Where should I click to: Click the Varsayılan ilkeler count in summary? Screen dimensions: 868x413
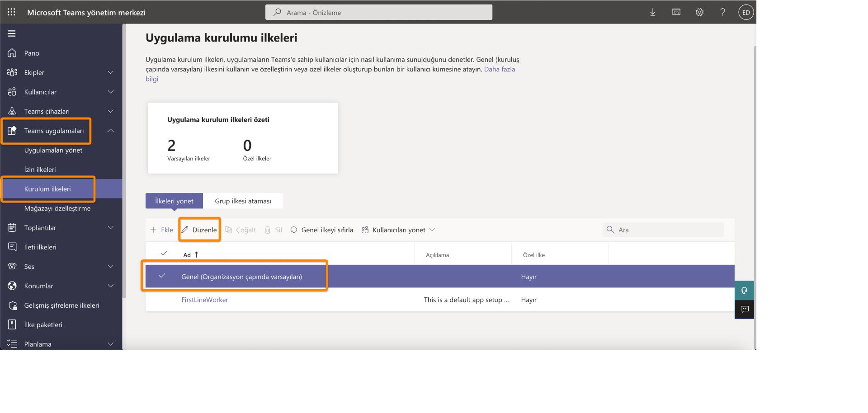pos(171,145)
